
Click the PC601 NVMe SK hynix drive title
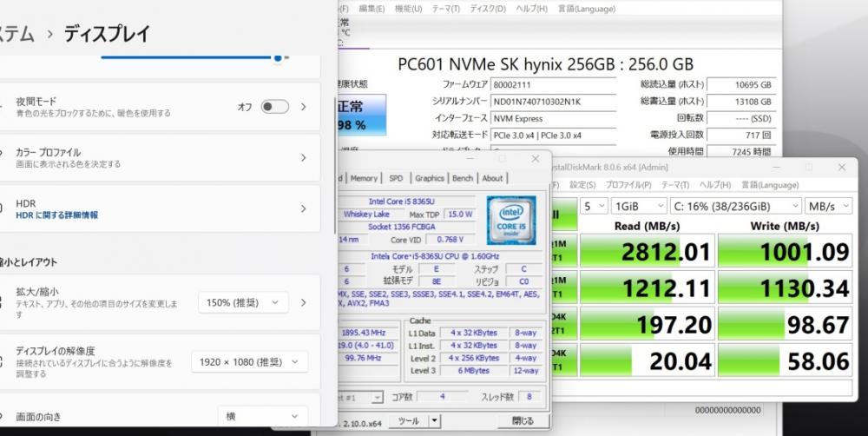point(545,64)
